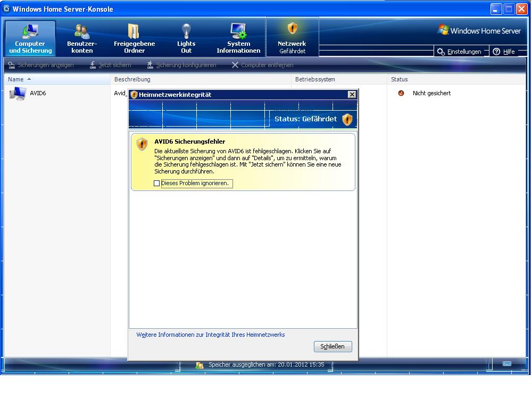Open Einstellungen settings

[x=459, y=52]
